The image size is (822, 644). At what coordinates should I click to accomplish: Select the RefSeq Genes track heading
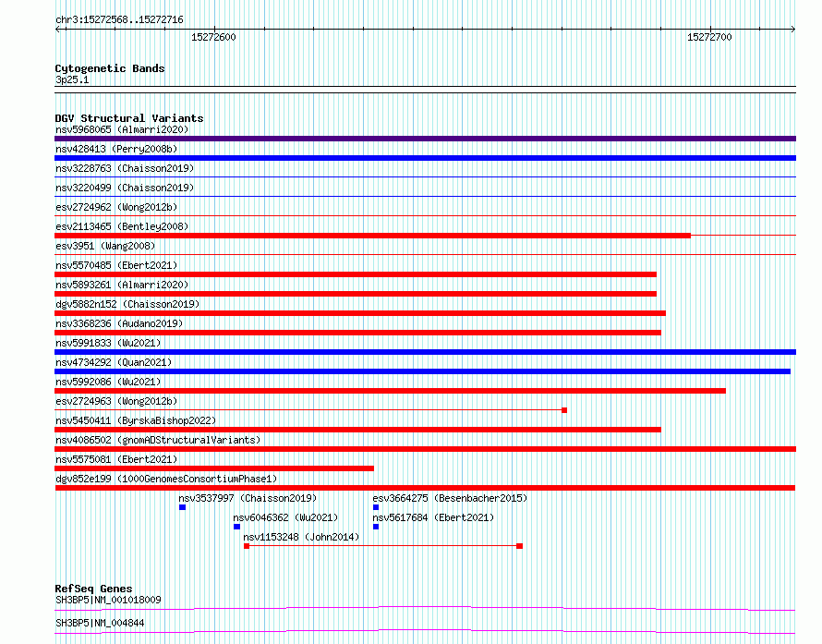tap(93, 589)
